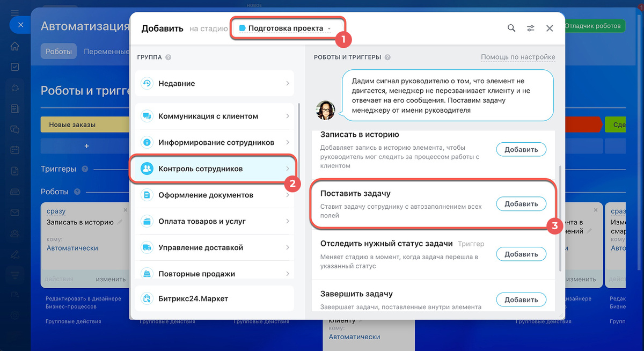Open the Отладчик роботов button
644x351 pixels.
pyautogui.click(x=594, y=25)
